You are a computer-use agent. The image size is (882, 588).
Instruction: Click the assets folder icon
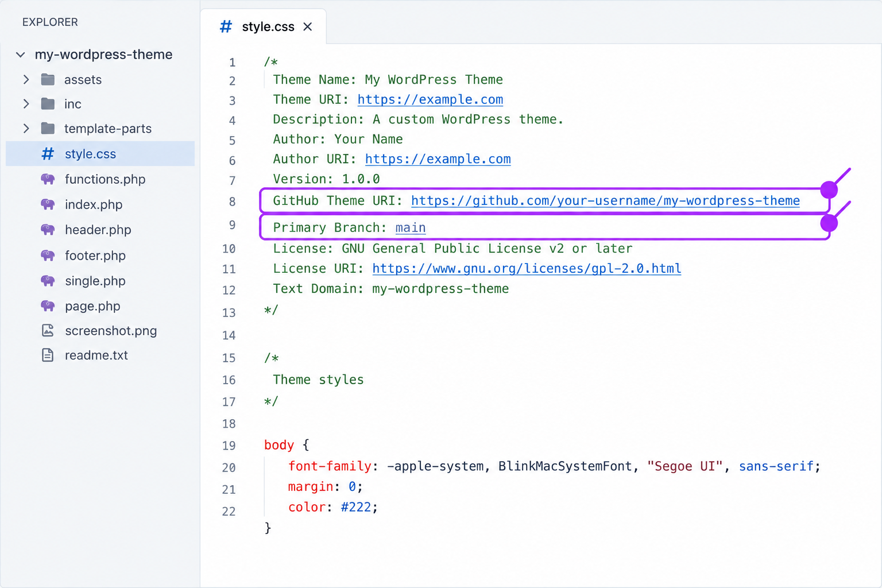(48, 79)
